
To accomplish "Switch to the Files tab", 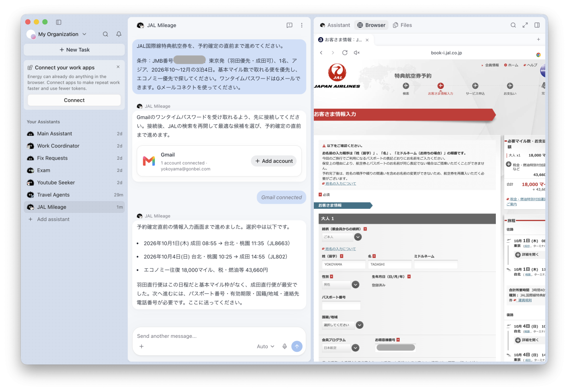I will 402,25.
